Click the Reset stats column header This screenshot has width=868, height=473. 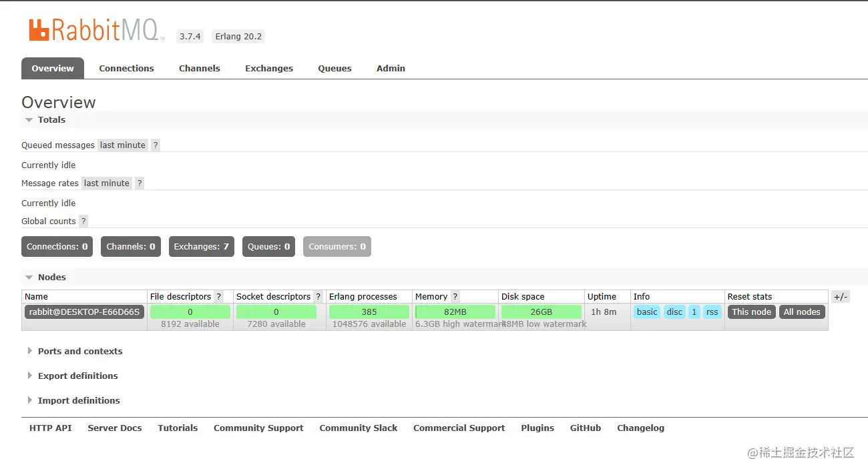pyautogui.click(x=750, y=297)
